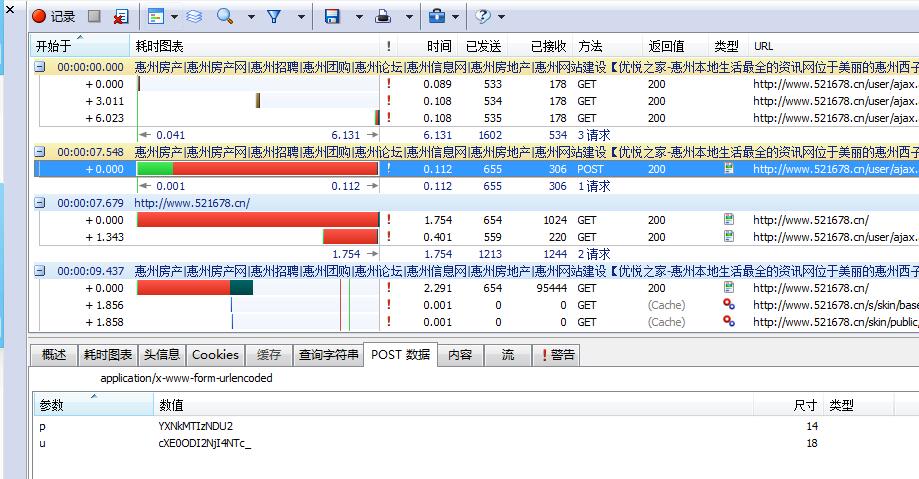This screenshot has height=479, width=919.
Task: Open the filter dropdown arrow
Action: (x=301, y=17)
